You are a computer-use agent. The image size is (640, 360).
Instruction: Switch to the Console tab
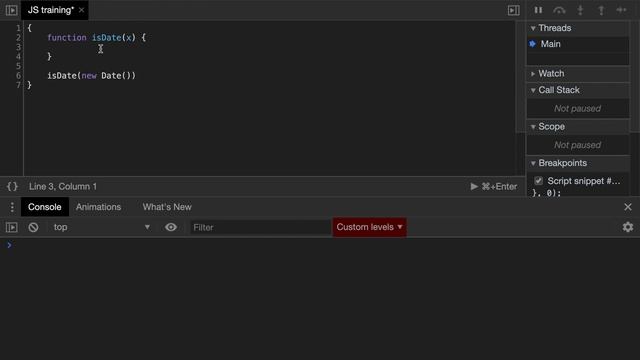tap(44, 207)
